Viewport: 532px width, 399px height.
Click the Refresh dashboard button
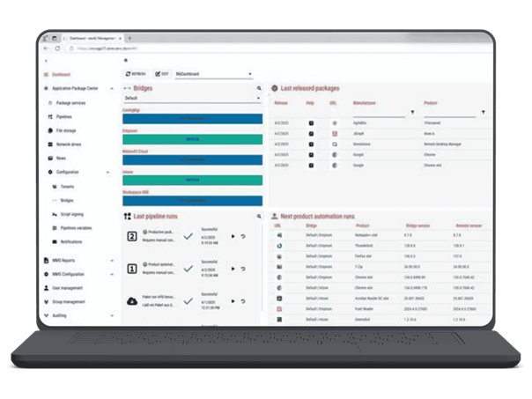[x=136, y=74]
